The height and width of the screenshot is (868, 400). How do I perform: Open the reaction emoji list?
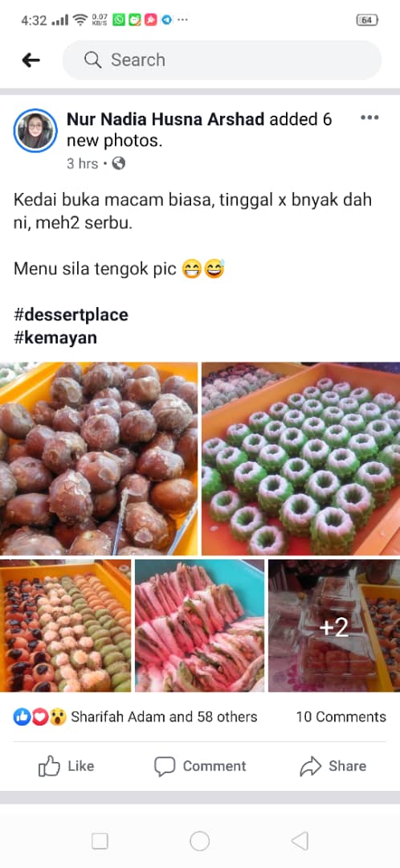(x=40, y=718)
